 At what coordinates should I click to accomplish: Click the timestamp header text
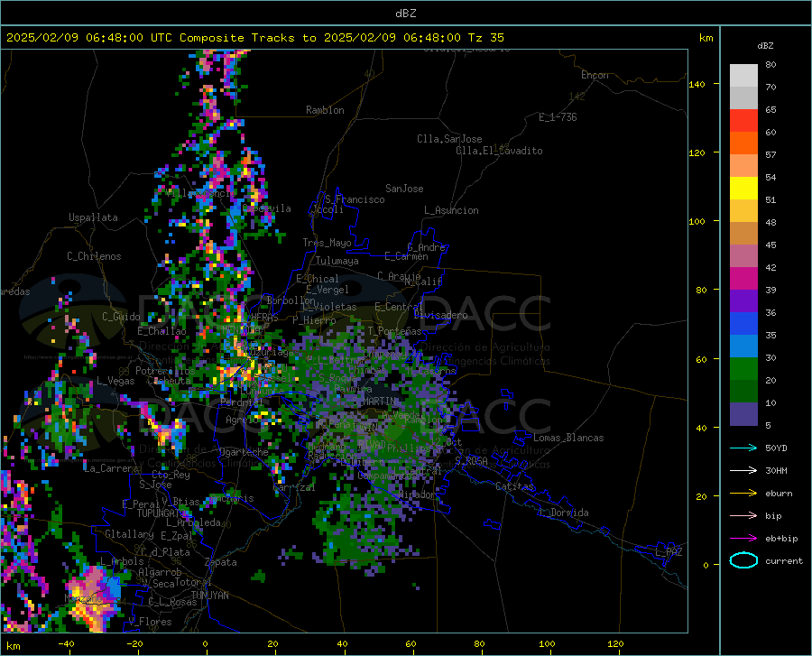(x=255, y=38)
